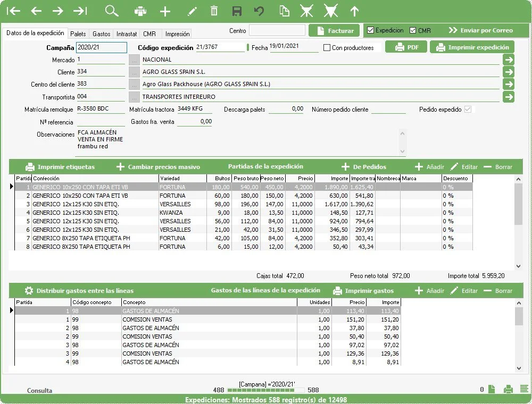This screenshot has height=404, width=532.
Task: Click Añadir in Partidas de la expedición
Action: click(429, 167)
